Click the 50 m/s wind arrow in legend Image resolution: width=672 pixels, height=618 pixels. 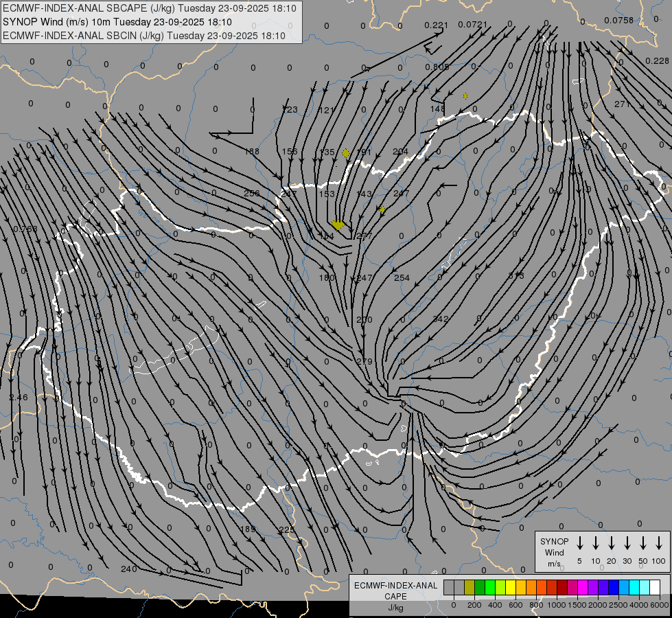(x=643, y=543)
